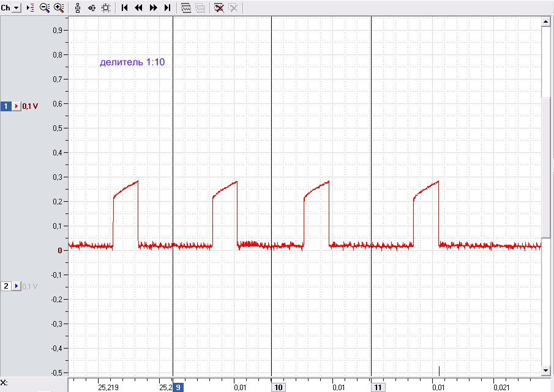
Task: Select frame marker 11 on the time axis
Action: pyautogui.click(x=378, y=387)
